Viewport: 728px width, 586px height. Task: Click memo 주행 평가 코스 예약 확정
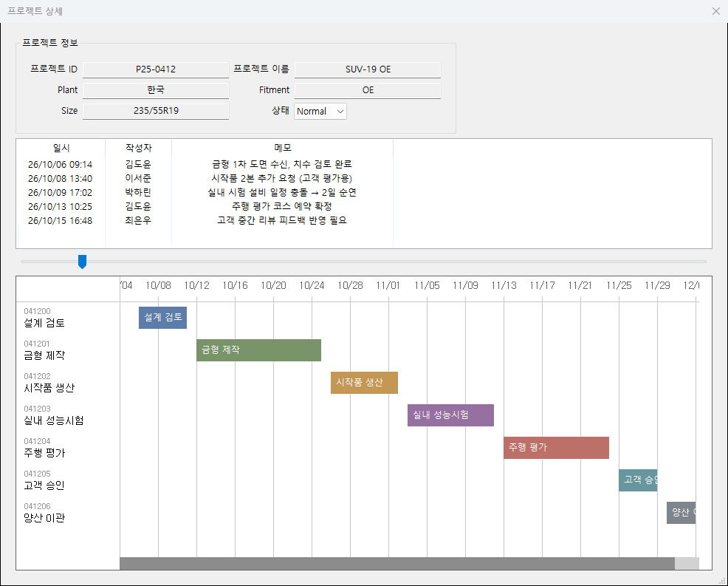[x=282, y=206]
